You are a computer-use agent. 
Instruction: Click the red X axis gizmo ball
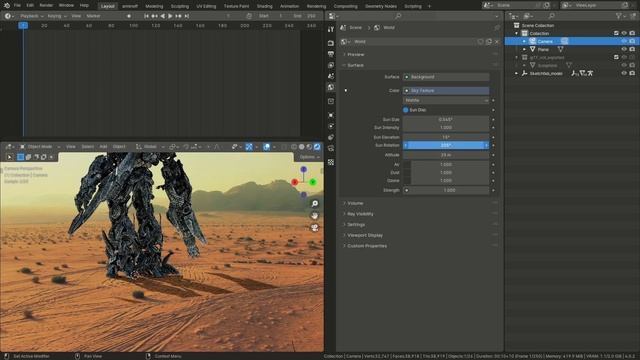pos(295,182)
